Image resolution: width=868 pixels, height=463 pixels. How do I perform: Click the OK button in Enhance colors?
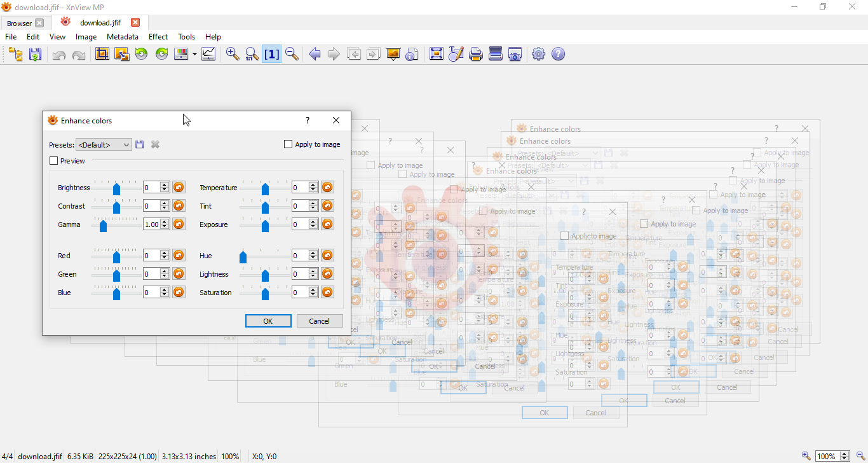pos(268,321)
